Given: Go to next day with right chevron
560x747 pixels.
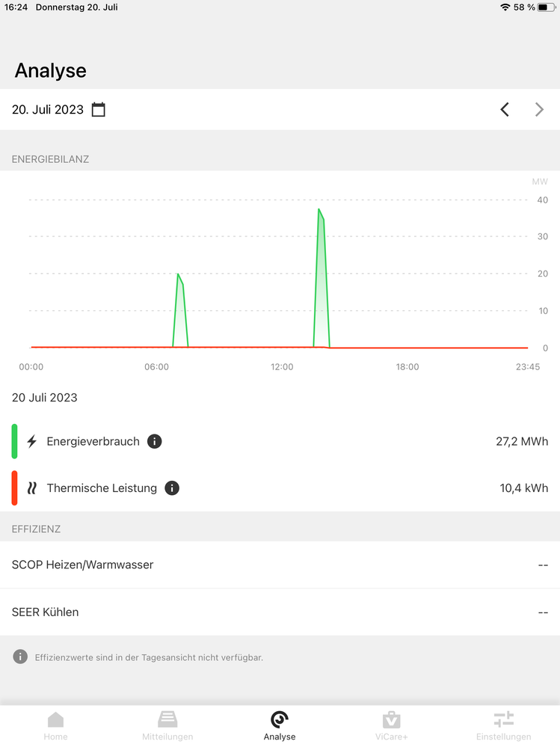Looking at the screenshot, I should click(x=539, y=110).
